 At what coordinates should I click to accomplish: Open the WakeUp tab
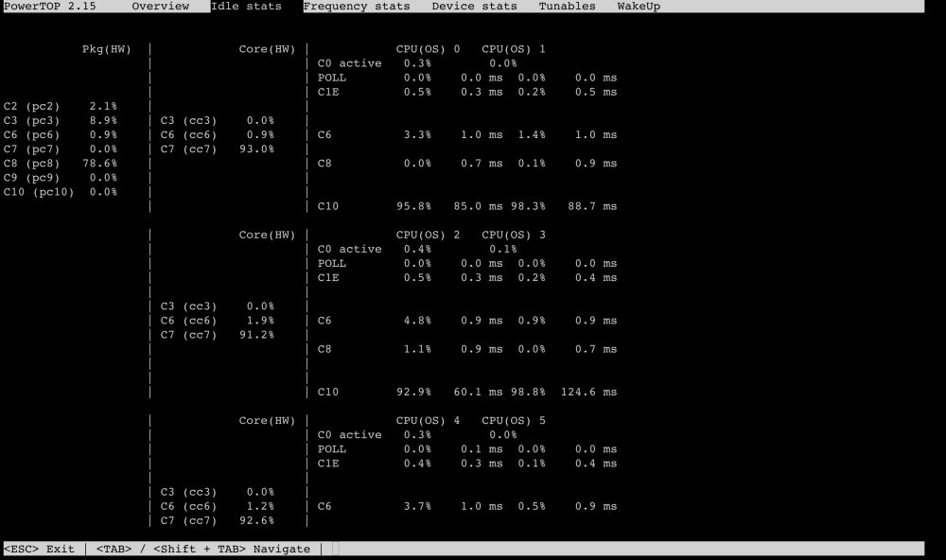[x=639, y=6]
